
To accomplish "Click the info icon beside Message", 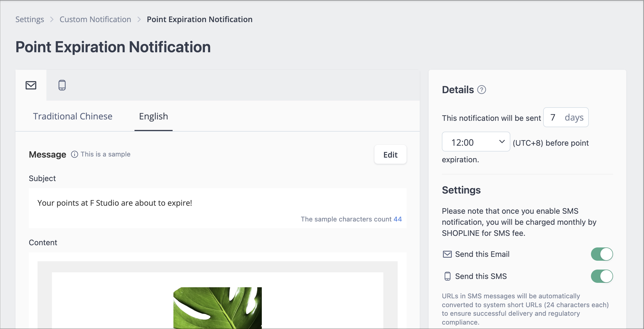I will click(x=75, y=154).
